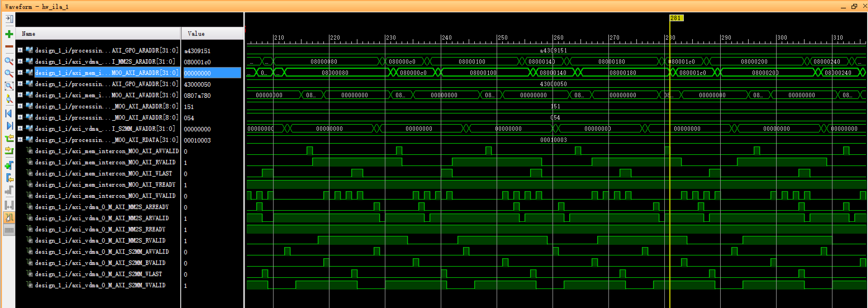Click the green plus Add Probes icon

(x=9, y=34)
